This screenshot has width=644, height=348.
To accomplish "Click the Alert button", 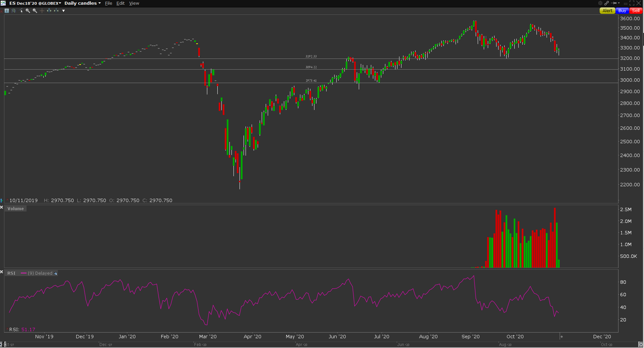I will coord(607,11).
